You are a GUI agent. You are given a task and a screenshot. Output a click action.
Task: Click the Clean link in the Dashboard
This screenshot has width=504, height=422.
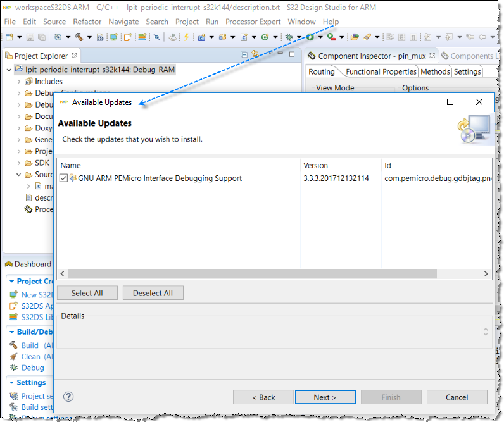pyautogui.click(x=30, y=356)
